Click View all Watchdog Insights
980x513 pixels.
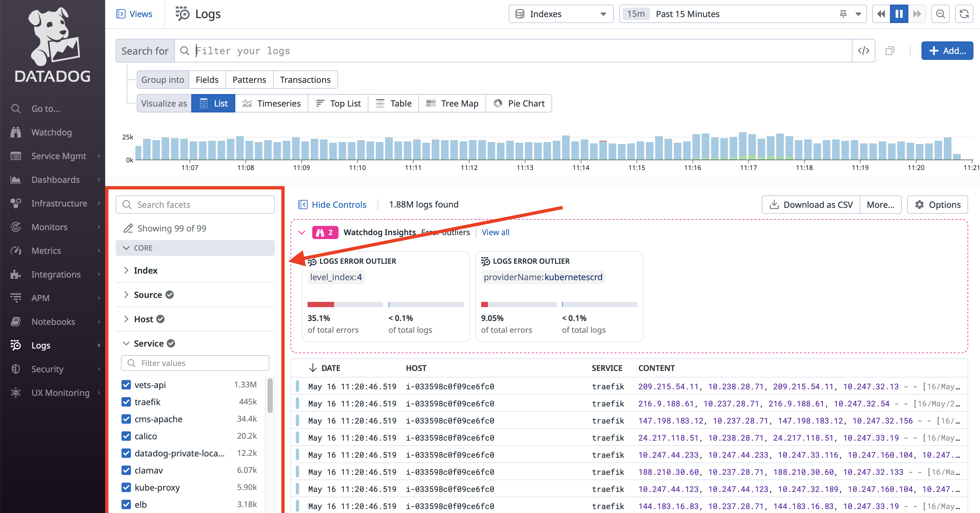[x=495, y=232]
